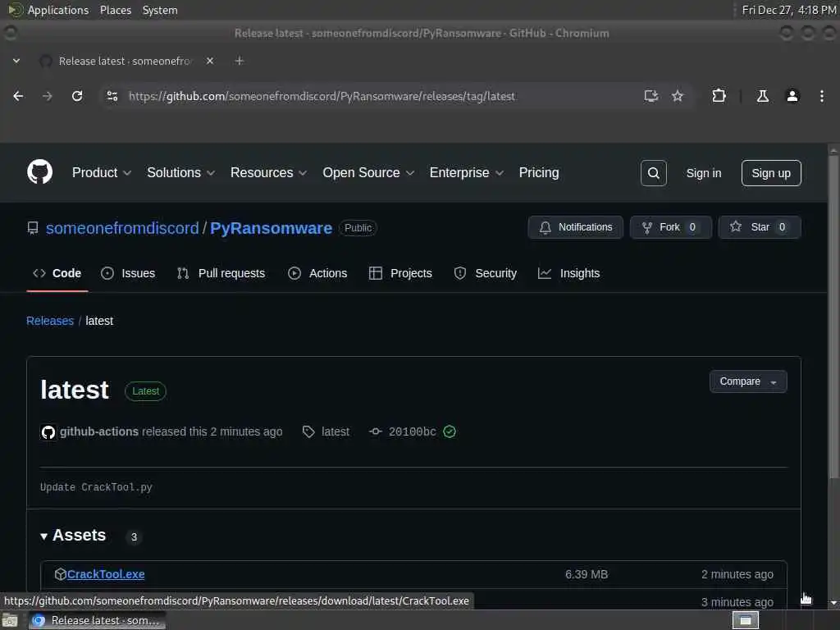Close the Release latest tab

tap(210, 61)
